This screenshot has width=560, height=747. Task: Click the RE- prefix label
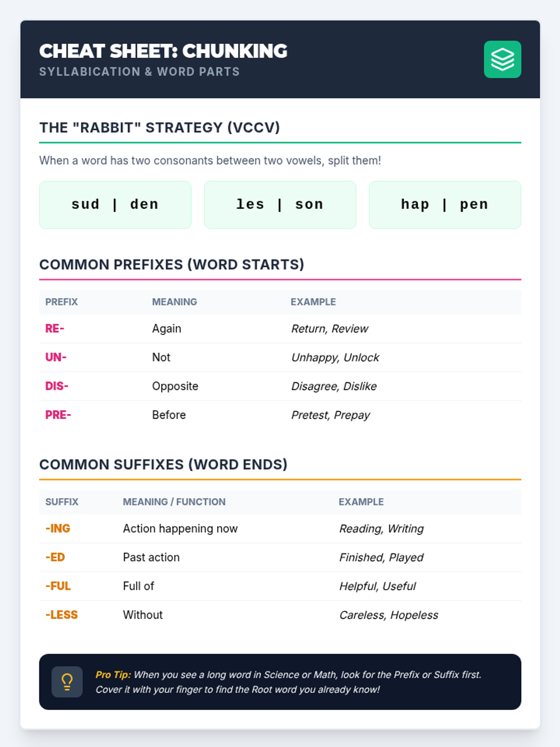point(55,329)
